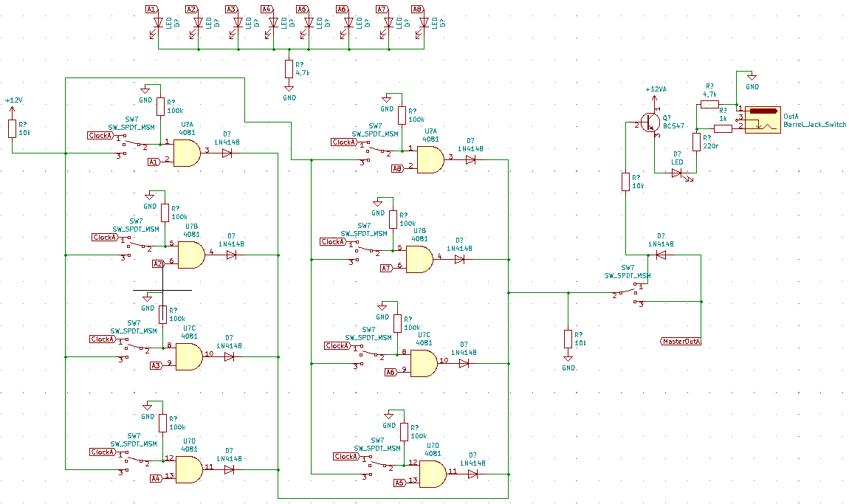Select the 1N4148 diode after the A6 gate
This screenshot has width=849, height=504.
(x=464, y=363)
